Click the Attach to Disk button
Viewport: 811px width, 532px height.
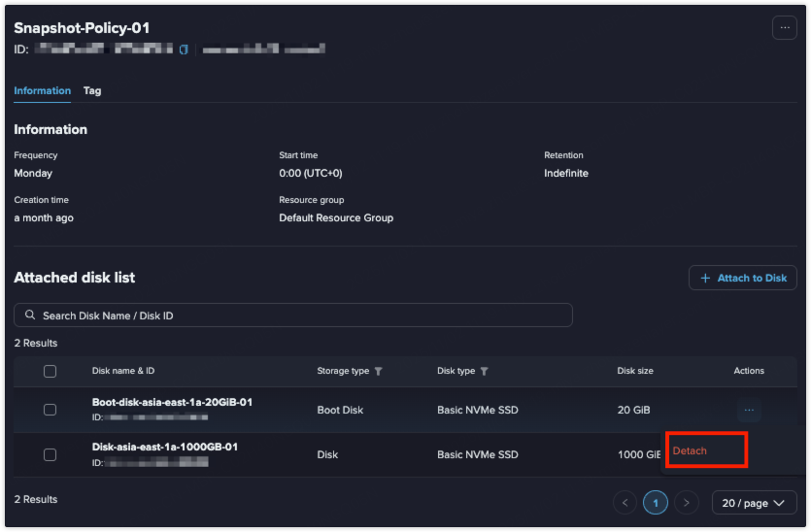click(x=742, y=278)
